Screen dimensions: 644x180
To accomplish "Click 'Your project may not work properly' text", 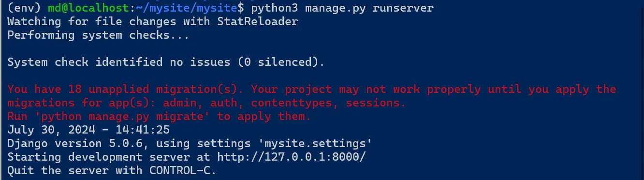I will (366, 90).
